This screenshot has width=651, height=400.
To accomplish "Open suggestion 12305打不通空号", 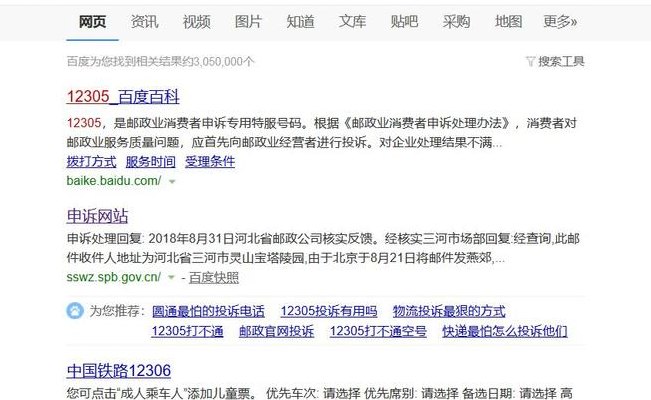I will tap(378, 331).
